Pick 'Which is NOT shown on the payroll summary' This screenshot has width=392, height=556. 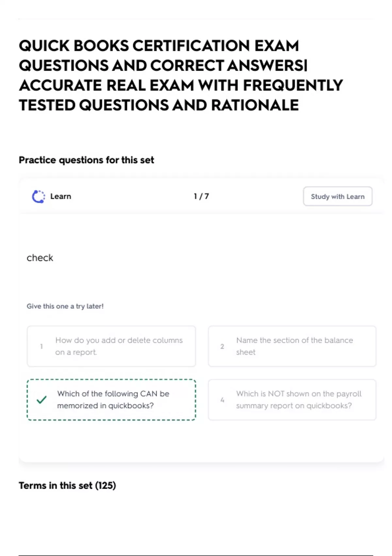point(292,400)
